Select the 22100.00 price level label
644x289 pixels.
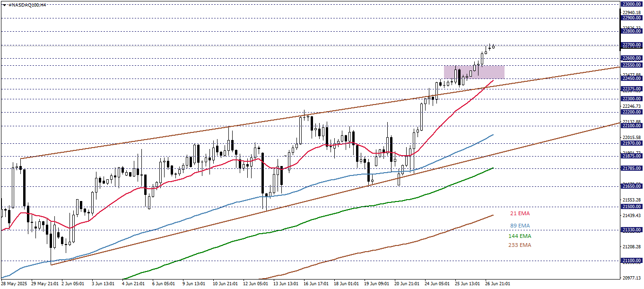632,126
